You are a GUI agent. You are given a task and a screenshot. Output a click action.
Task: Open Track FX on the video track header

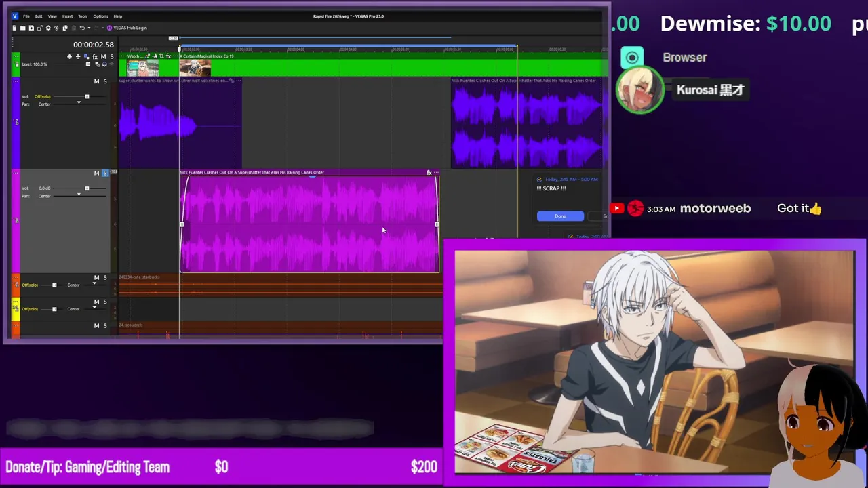[95, 56]
